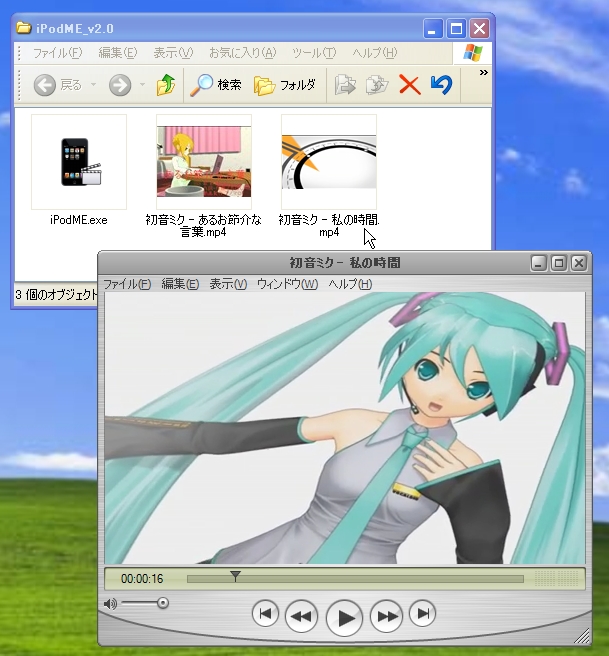609x656 pixels.
Task: Click the Move To folder icon
Action: 345,85
